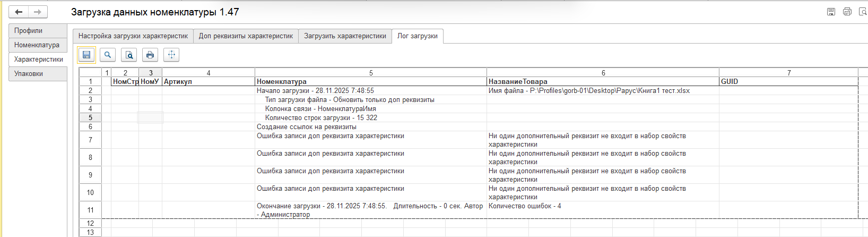Click the print icon in top-right corner
The image size is (868, 237).
click(847, 12)
